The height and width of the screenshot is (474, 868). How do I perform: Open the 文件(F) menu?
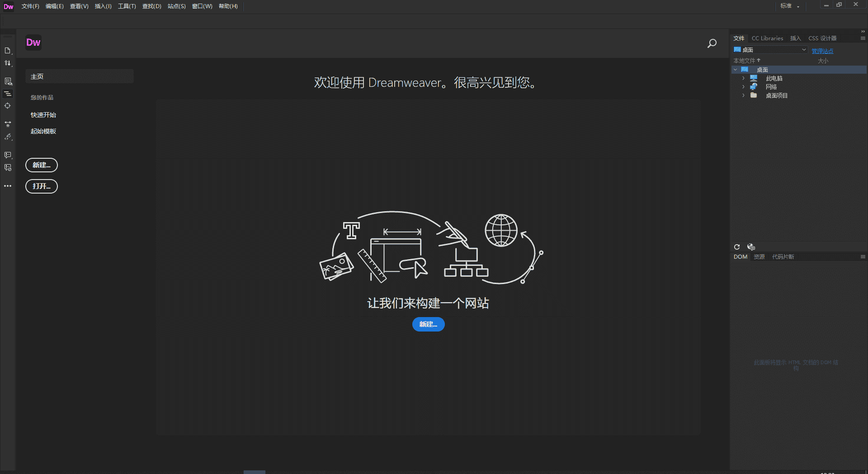[x=30, y=6]
